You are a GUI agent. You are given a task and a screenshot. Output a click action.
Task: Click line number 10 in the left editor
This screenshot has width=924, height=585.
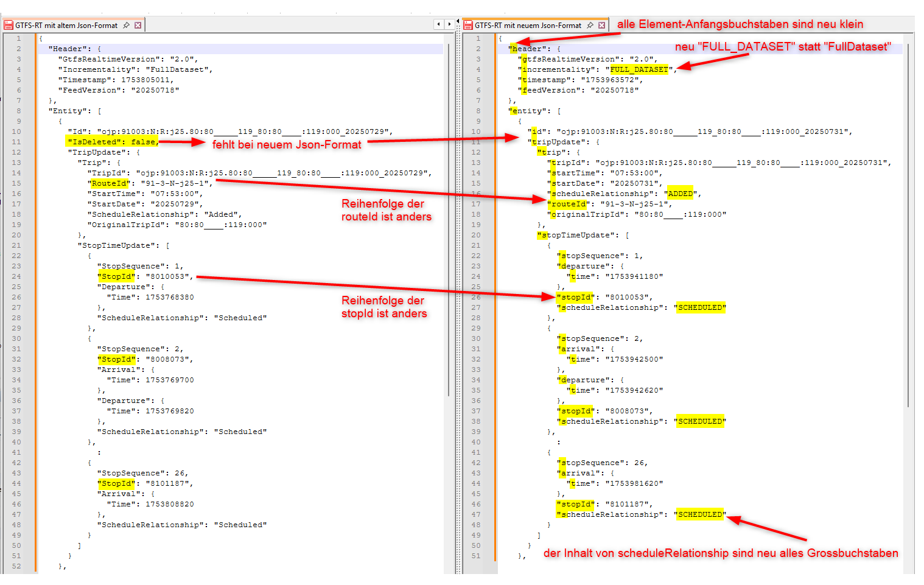click(18, 131)
